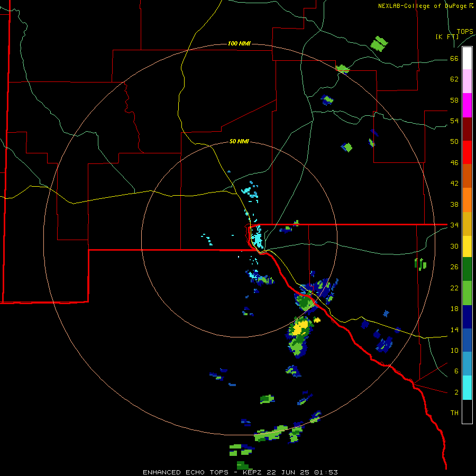
Task: Pick the dark orange legend swatch
Action: [x=467, y=176]
